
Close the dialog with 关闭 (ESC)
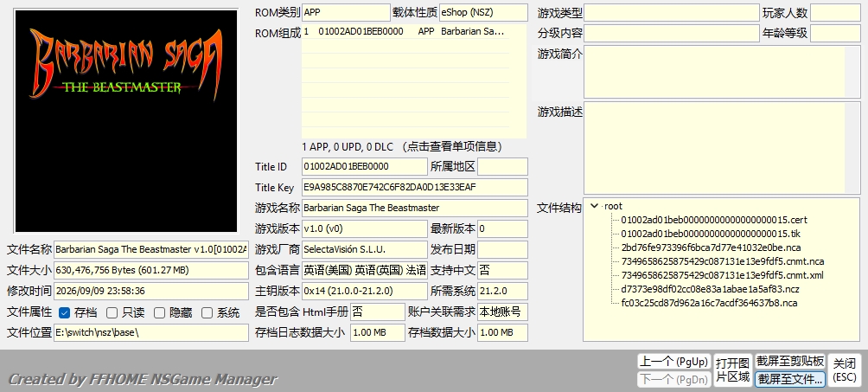[844, 370]
